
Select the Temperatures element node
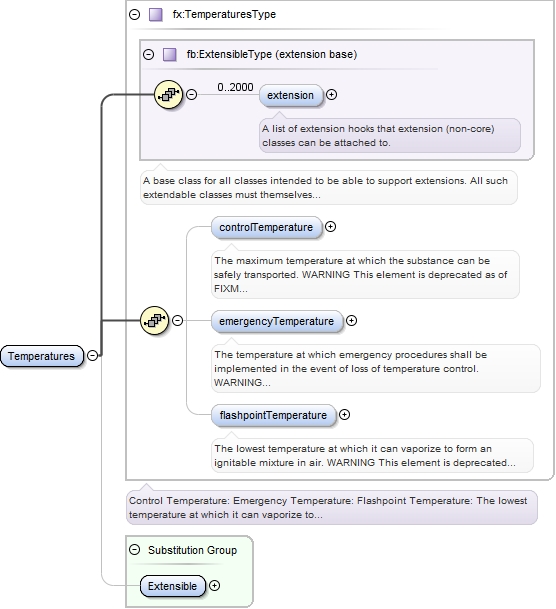[x=42, y=356]
